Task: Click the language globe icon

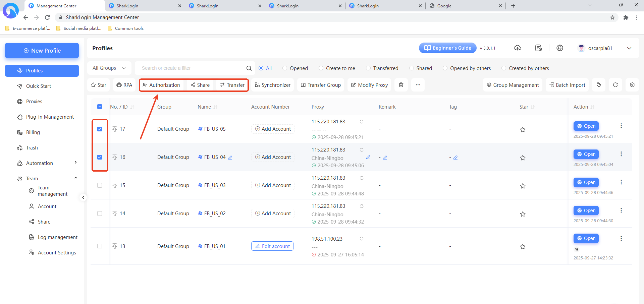Action: pyautogui.click(x=559, y=48)
